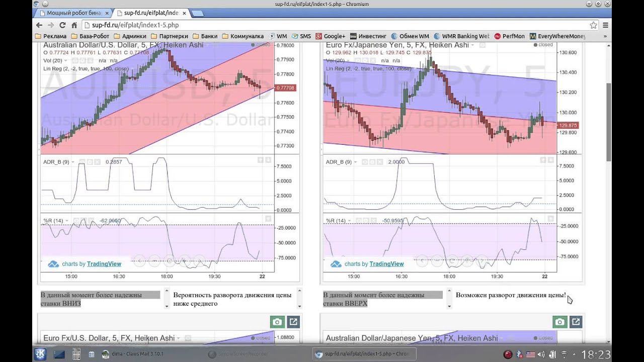Viewport: 644px width, 362px height.
Task: Open TradingView link under EURJPY chart
Action: point(386,263)
